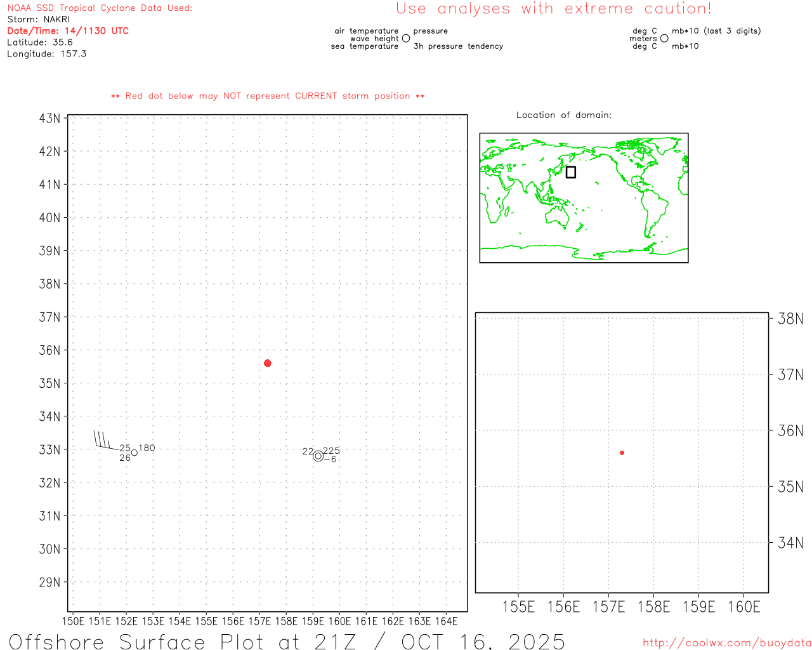Screen dimensions: 812x650
Task: Click 'Offshore Surface Plot at 21Z' title
Action: tap(183, 641)
